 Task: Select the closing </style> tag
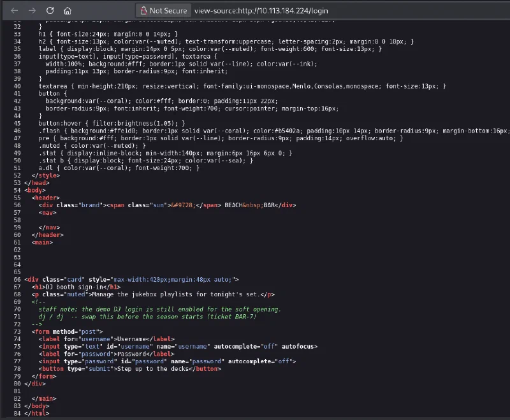45,175
